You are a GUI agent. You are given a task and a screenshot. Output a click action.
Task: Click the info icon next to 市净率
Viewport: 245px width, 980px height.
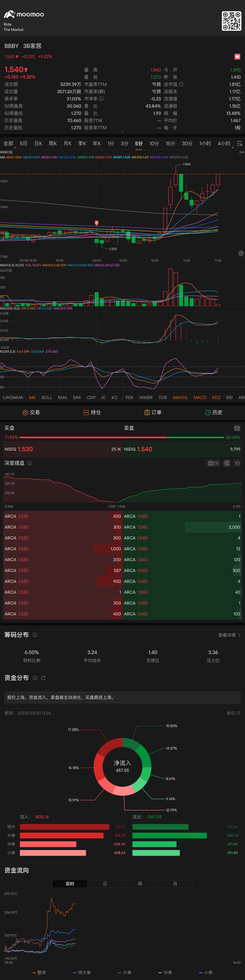pos(101,99)
